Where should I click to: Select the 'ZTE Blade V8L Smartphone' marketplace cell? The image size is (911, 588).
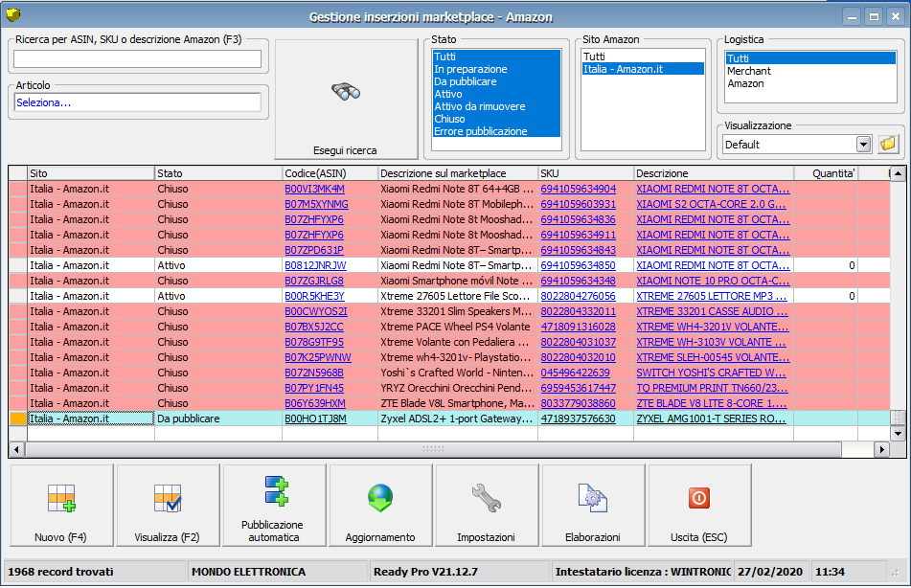(x=458, y=404)
